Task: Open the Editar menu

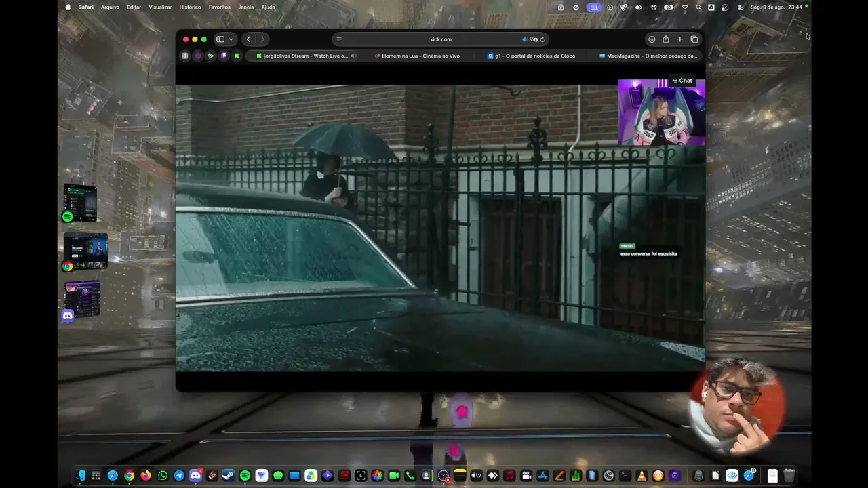Action: (x=134, y=7)
